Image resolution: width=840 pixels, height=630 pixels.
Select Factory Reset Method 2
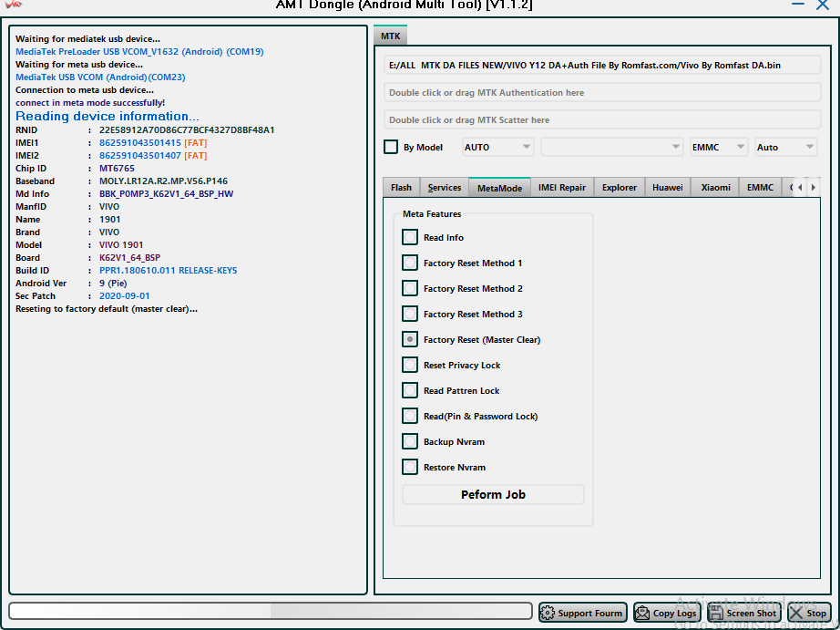[410, 288]
